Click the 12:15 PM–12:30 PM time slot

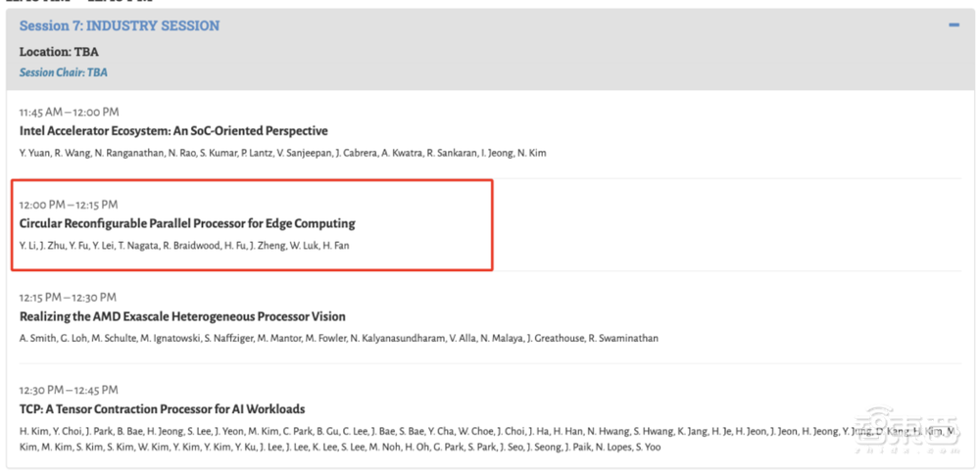tap(68, 297)
